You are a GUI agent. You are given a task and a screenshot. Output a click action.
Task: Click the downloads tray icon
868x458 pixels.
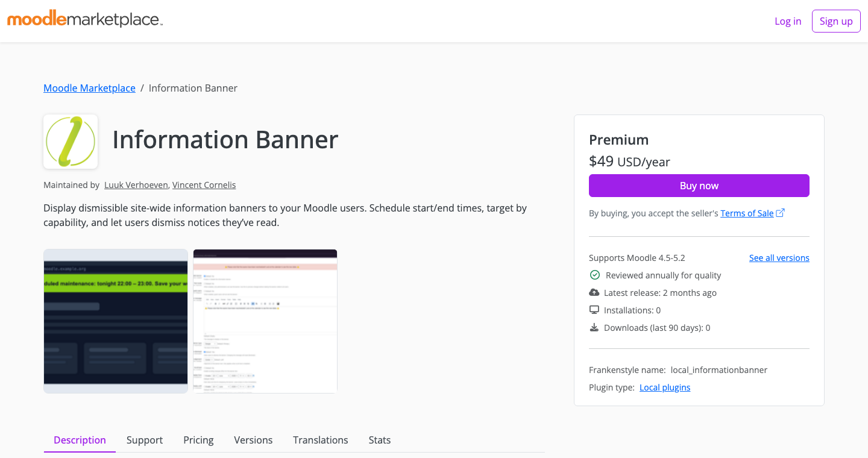(594, 327)
